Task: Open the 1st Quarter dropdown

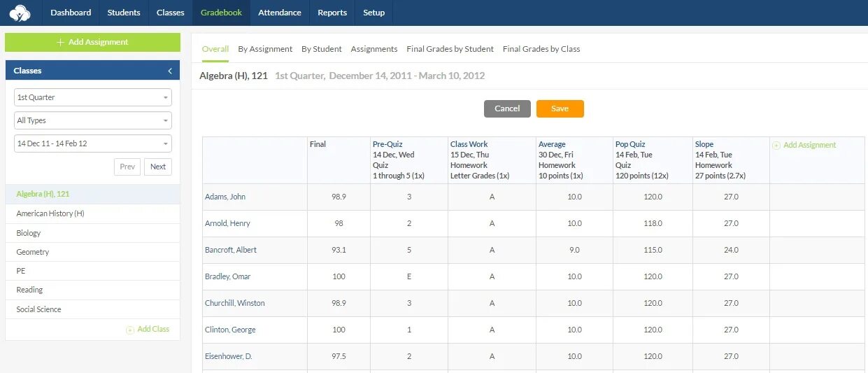Action: (93, 97)
